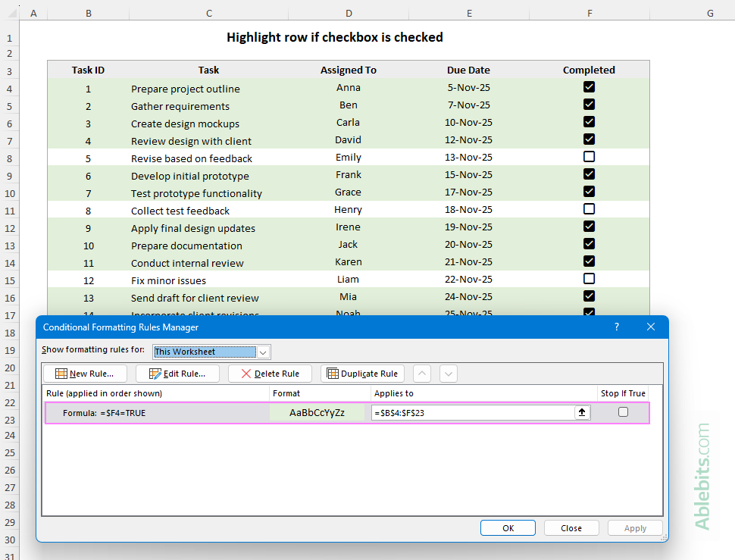Open the Show formatting rules for dropdown
The width and height of the screenshot is (735, 560).
tap(263, 352)
